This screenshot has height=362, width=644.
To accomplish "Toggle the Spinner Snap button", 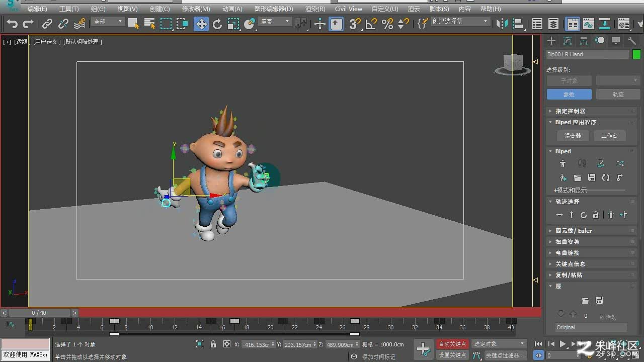I will coord(404,24).
